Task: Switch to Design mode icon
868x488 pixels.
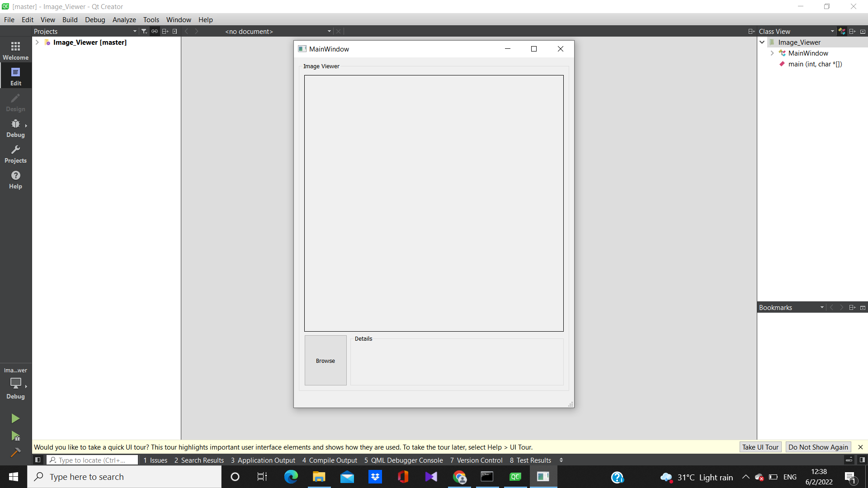Action: pyautogui.click(x=15, y=103)
